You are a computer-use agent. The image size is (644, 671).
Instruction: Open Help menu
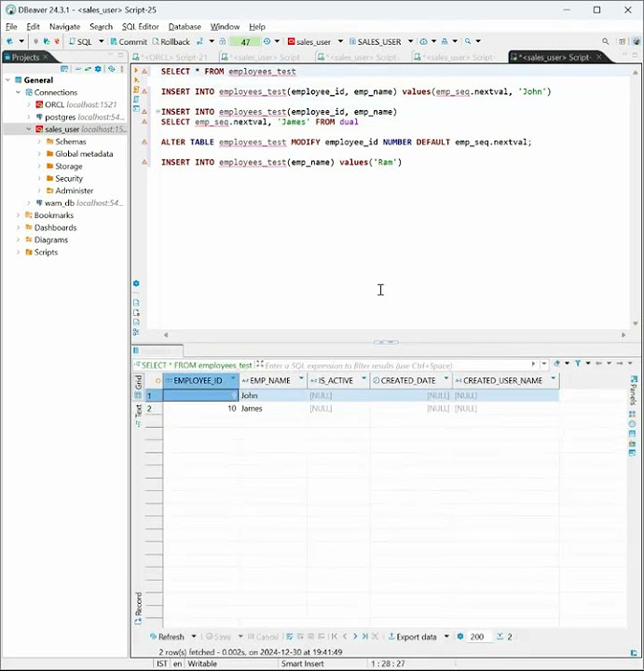coord(256,26)
